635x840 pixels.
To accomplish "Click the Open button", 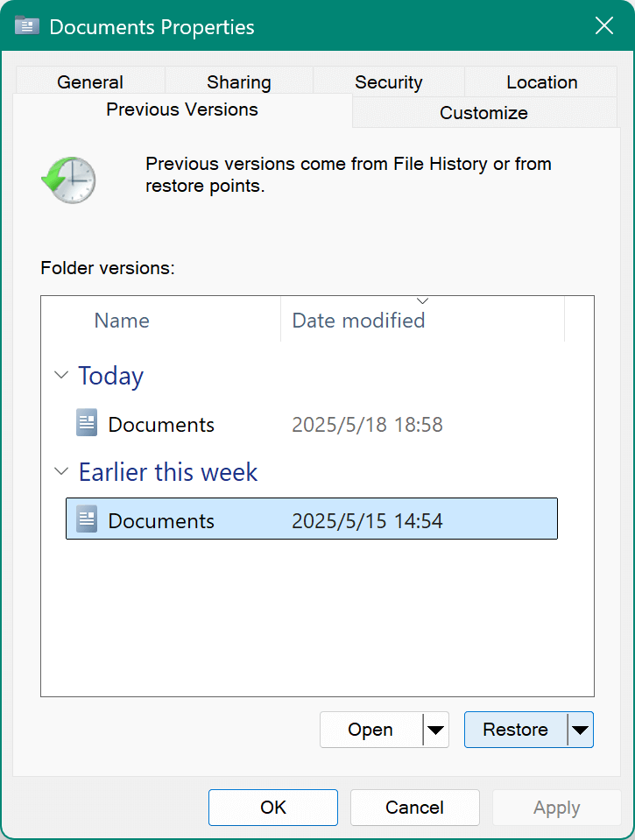I will pos(370,730).
